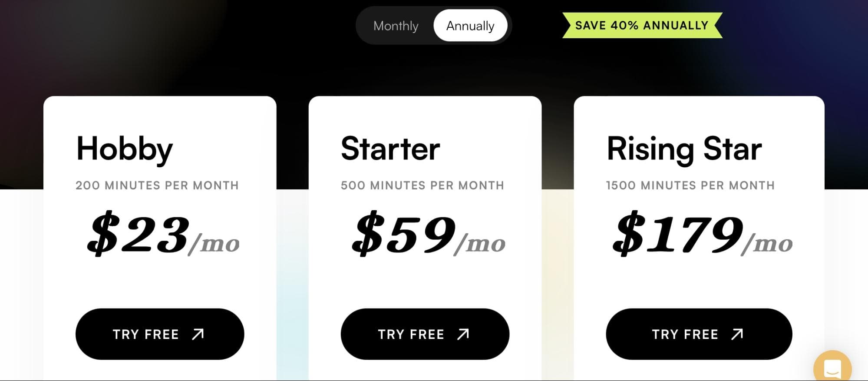Start the Hobby plan with Try Free text

point(146,334)
